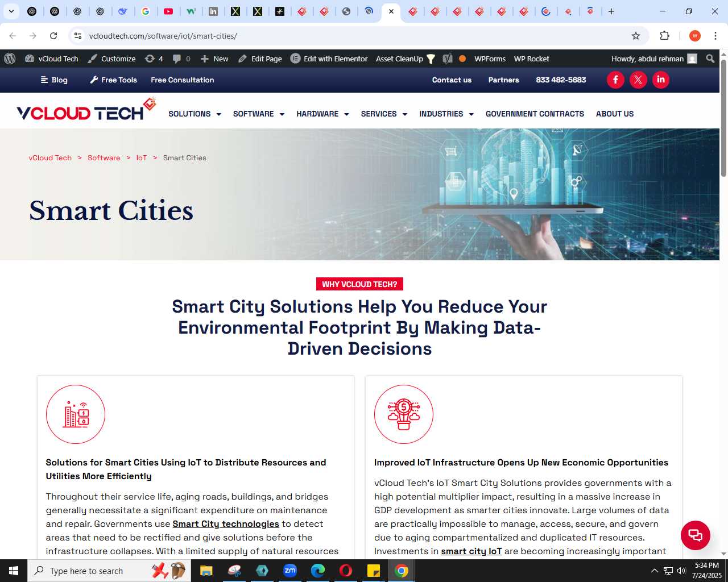Open the Chrome extensions puzzle icon
Screen dimensions: 728x582
(x=664, y=36)
